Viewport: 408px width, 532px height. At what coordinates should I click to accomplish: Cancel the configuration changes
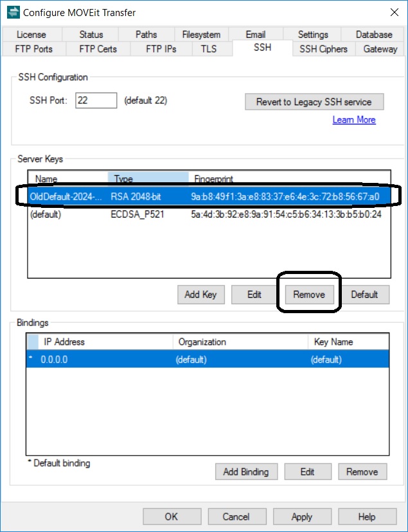(x=236, y=517)
